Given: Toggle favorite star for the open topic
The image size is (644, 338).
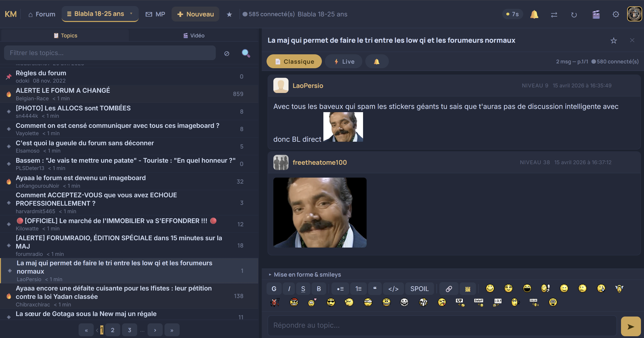Looking at the screenshot, I should [614, 40].
